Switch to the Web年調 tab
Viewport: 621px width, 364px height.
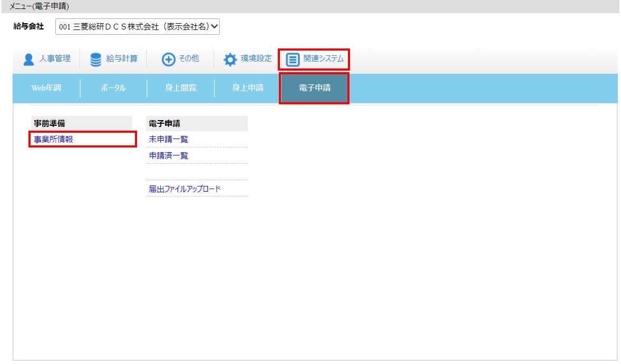[46, 88]
